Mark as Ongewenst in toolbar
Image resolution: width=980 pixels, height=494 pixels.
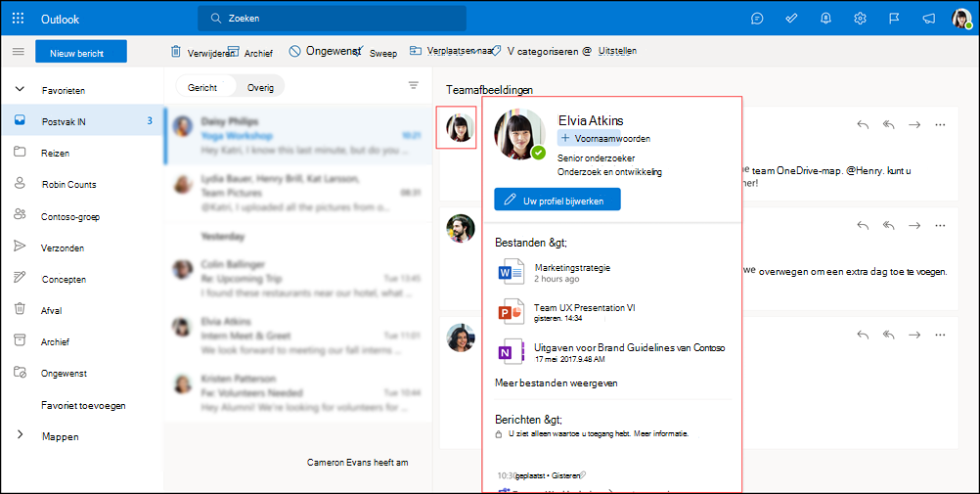coord(326,51)
